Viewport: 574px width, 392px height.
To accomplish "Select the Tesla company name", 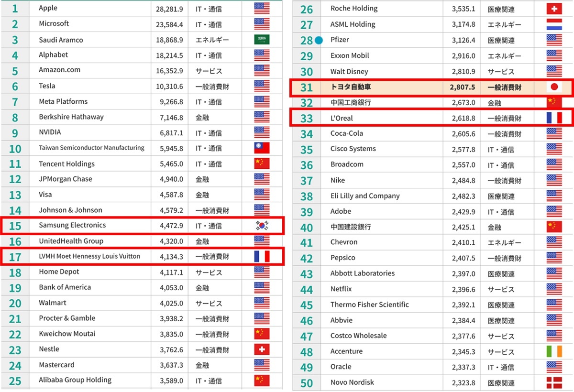I will click(47, 86).
